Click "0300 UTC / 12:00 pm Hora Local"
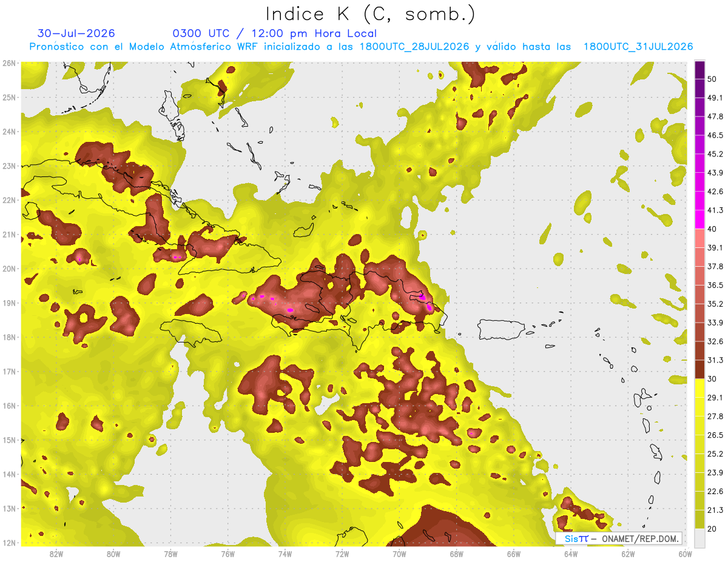Image resolution: width=728 pixels, height=562 pixels. click(x=274, y=33)
